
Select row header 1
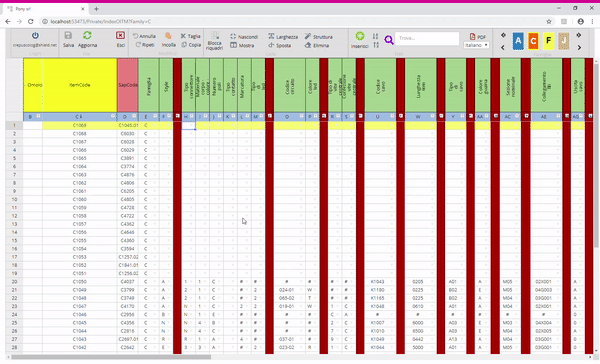tap(15, 125)
